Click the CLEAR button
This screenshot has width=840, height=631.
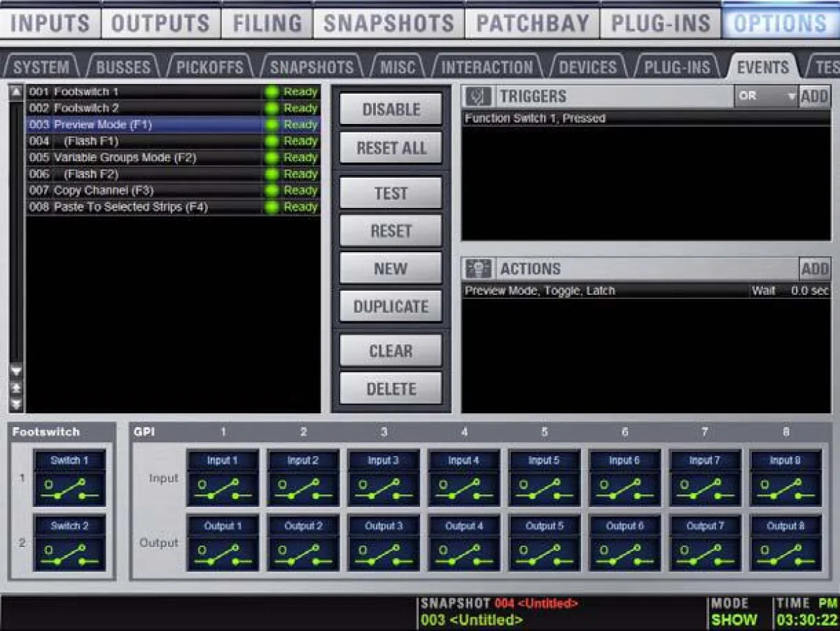point(391,351)
